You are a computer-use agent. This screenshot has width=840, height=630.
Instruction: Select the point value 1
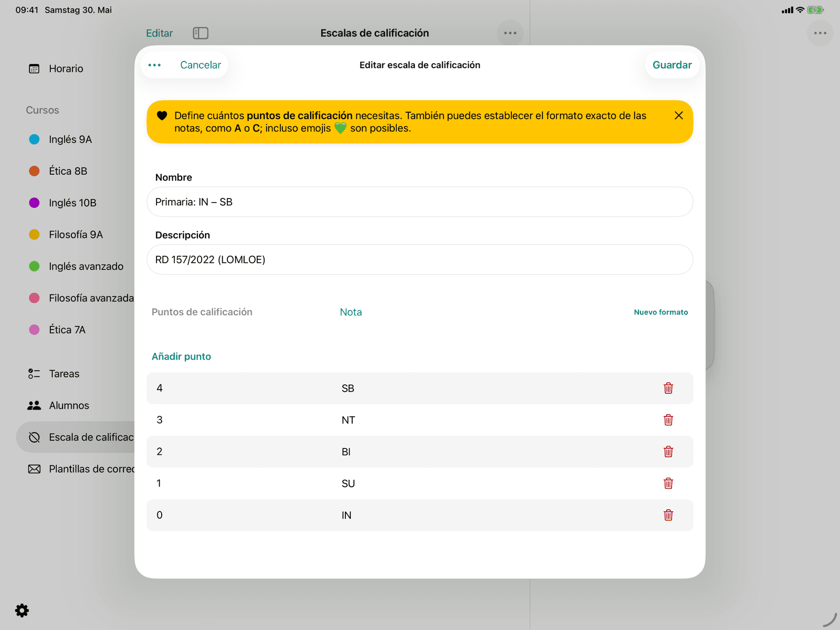(x=159, y=484)
